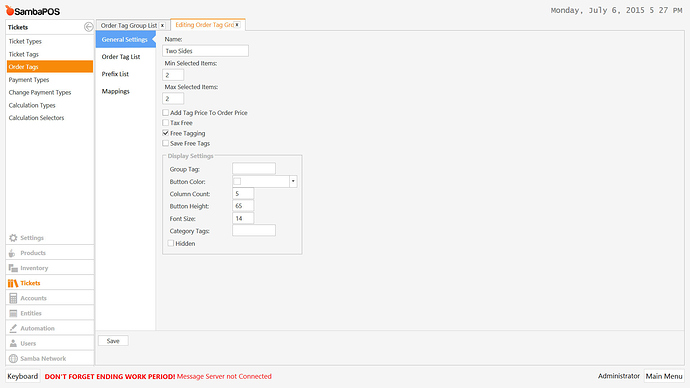Open Calculation Types in the sidebar

click(32, 105)
